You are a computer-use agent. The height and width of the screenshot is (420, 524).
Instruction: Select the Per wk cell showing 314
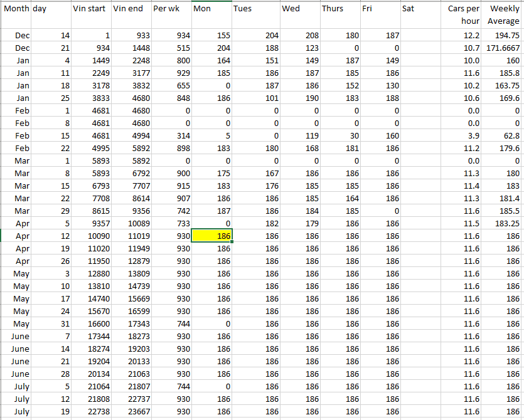(171, 136)
